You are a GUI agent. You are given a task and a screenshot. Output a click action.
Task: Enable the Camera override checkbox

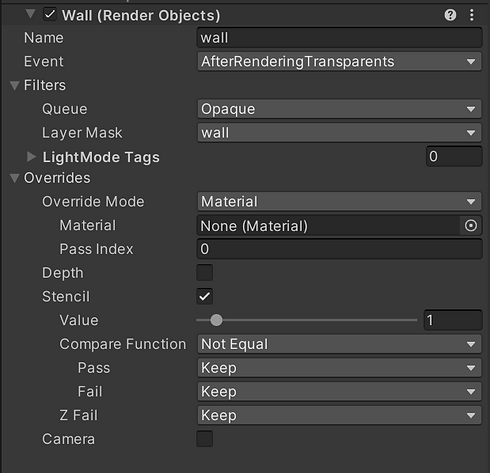point(205,439)
